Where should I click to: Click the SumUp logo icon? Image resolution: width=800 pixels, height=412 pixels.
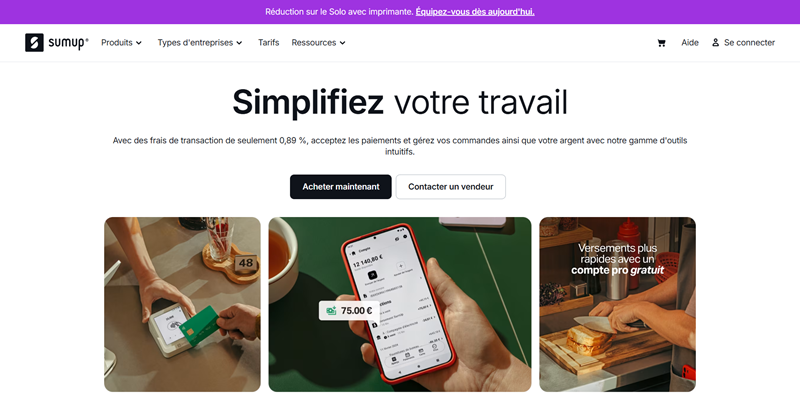click(x=34, y=43)
